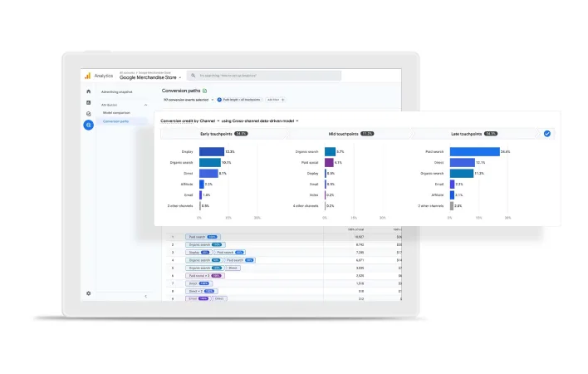This screenshot has width=588, height=374.
Task: Open the Admin gear icon
Action: (89, 293)
